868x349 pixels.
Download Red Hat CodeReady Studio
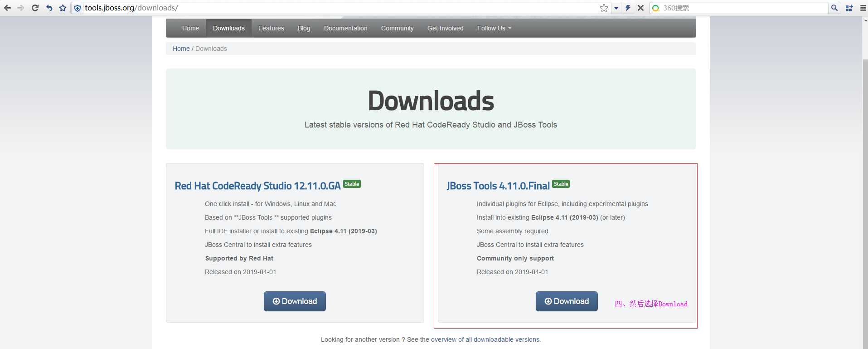295,301
